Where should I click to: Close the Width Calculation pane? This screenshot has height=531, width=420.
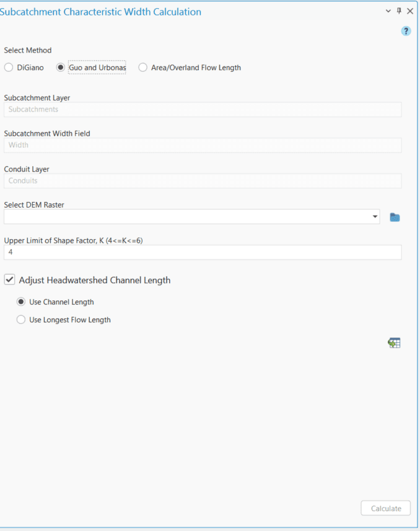410,11
